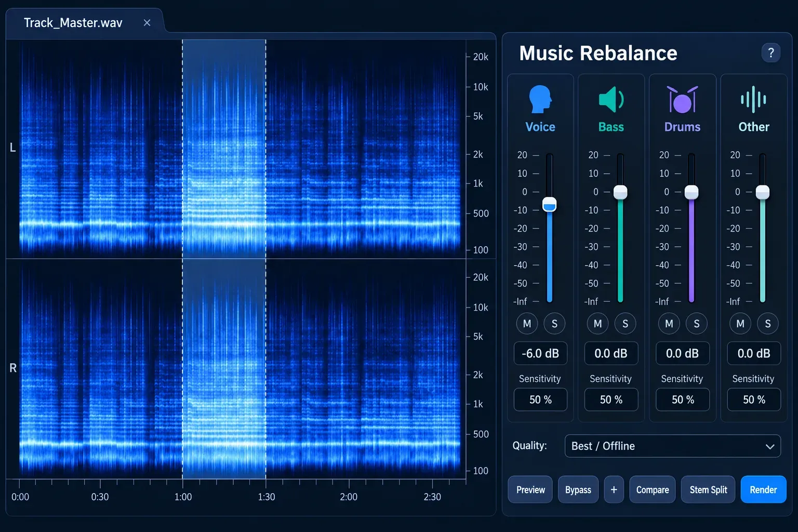Click the Drums 0.0 dB gain field
The width and height of the screenshot is (798, 532).
point(682,353)
